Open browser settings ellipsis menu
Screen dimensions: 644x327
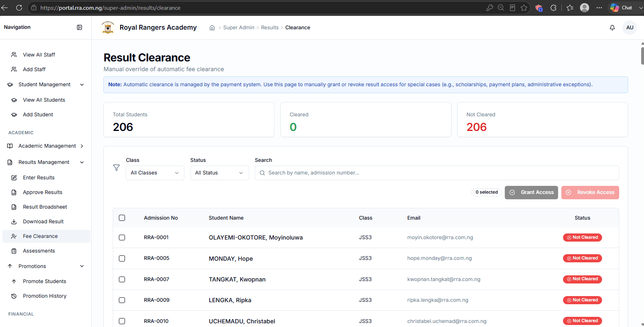coord(599,8)
